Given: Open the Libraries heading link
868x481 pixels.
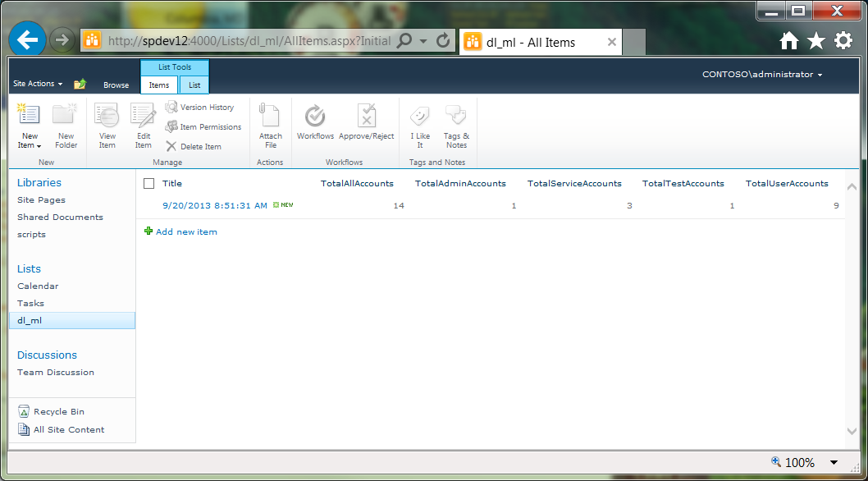Looking at the screenshot, I should 39,182.
